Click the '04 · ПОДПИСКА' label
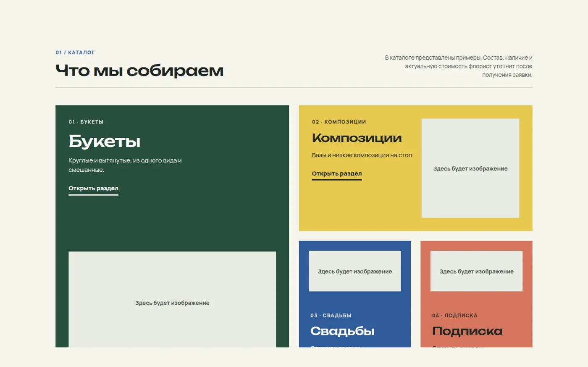This screenshot has width=588, height=367. click(x=454, y=315)
